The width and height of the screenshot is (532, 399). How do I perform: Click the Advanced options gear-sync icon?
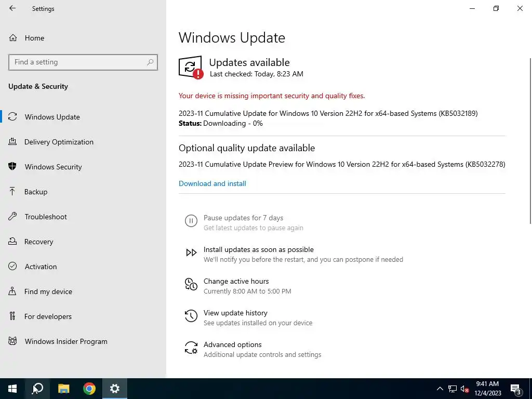click(191, 348)
